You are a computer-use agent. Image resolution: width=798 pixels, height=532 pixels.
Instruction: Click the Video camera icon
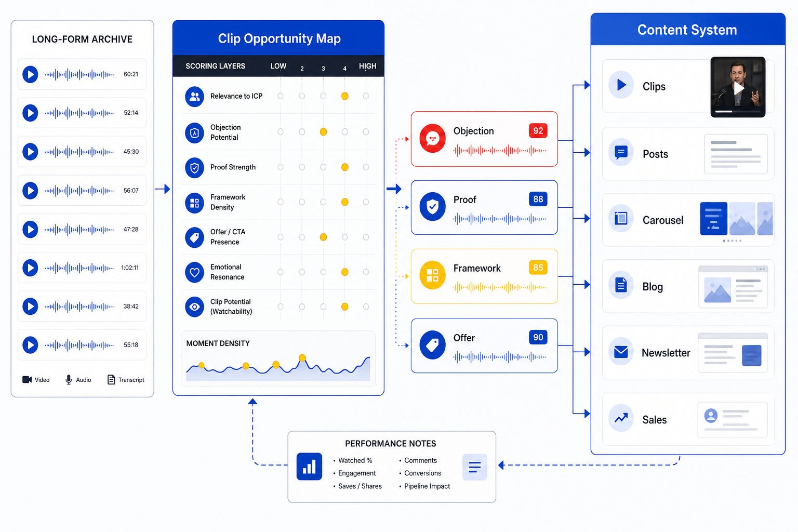click(x=27, y=380)
